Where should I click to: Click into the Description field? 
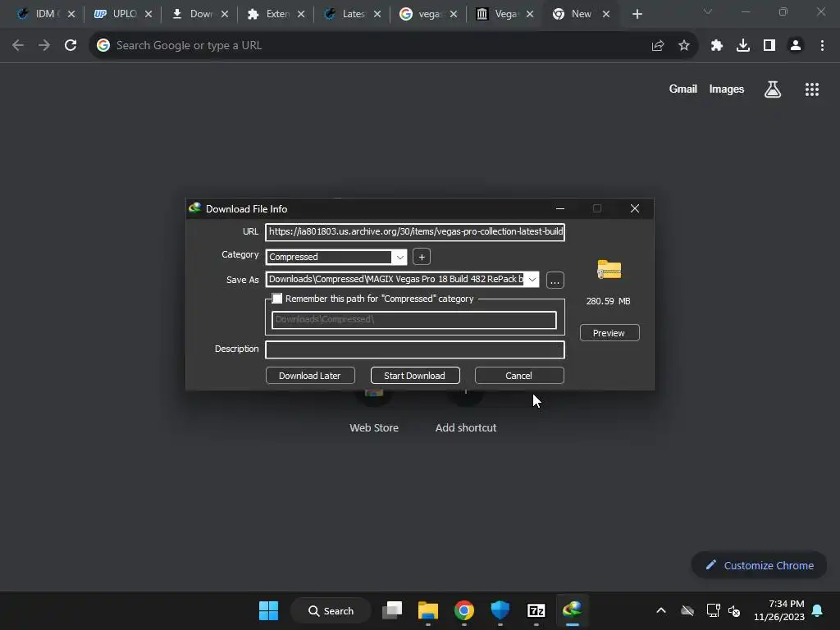[414, 349]
